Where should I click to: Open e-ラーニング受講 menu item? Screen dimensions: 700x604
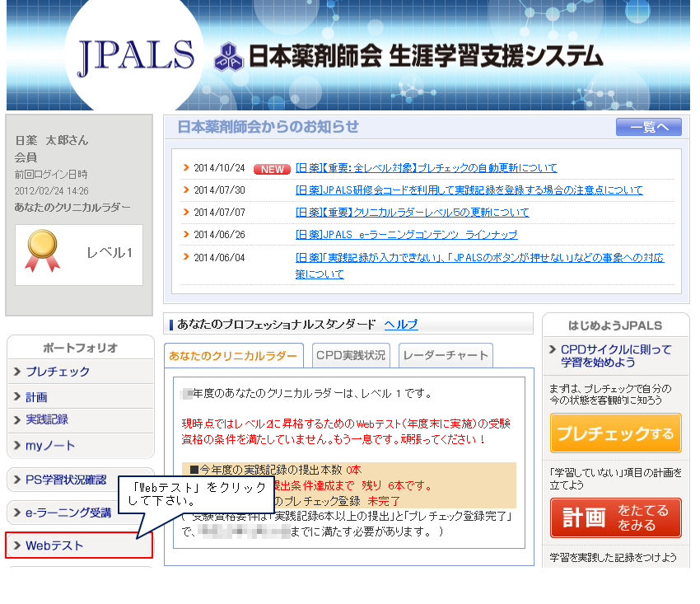[x=68, y=513]
